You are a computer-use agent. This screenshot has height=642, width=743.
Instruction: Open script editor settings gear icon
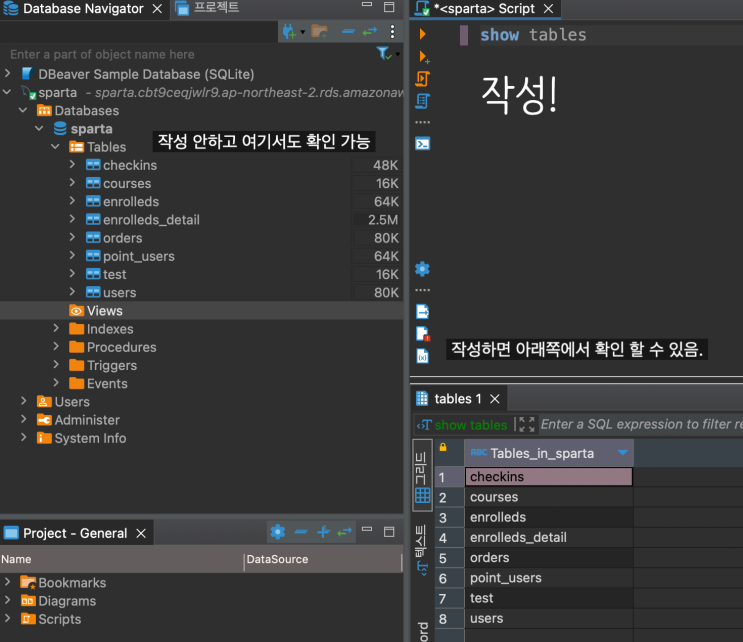422,269
